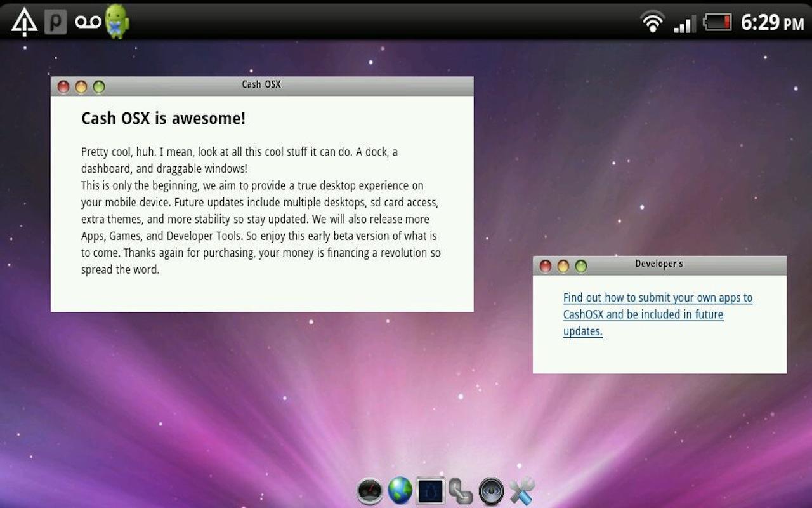Tap the low battery indicator icon
This screenshot has height=508, width=812.
[x=717, y=23]
